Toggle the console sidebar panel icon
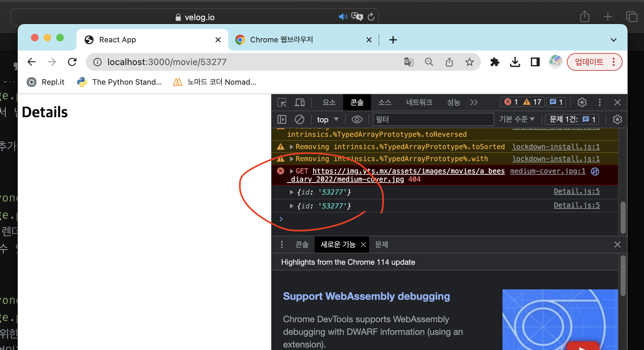644x350 pixels. click(282, 119)
